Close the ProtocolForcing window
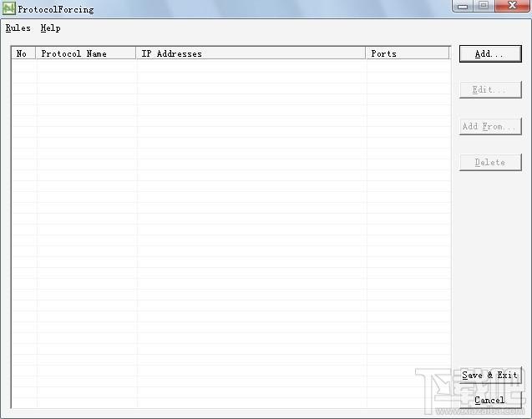 (512, 6)
